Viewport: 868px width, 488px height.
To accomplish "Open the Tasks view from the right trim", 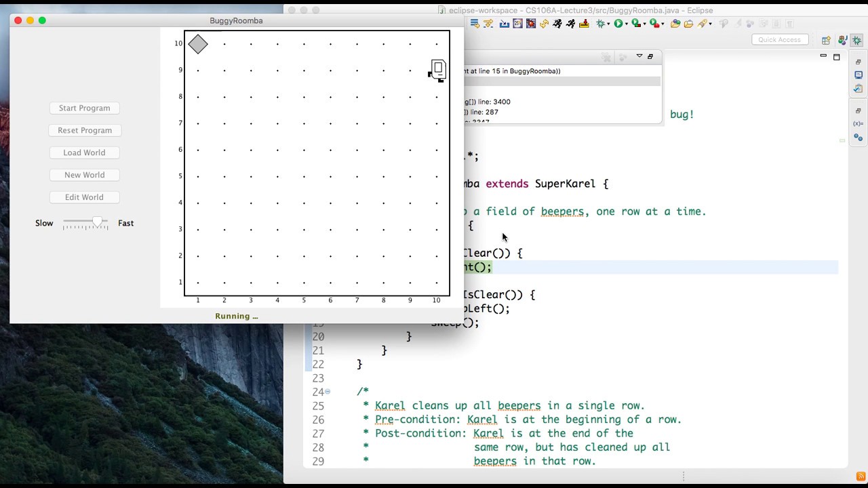I will pyautogui.click(x=859, y=89).
